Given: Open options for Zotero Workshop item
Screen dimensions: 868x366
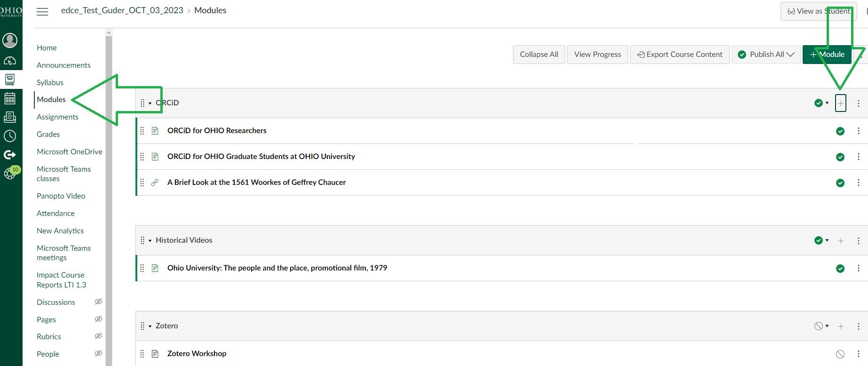Looking at the screenshot, I should click(x=859, y=354).
